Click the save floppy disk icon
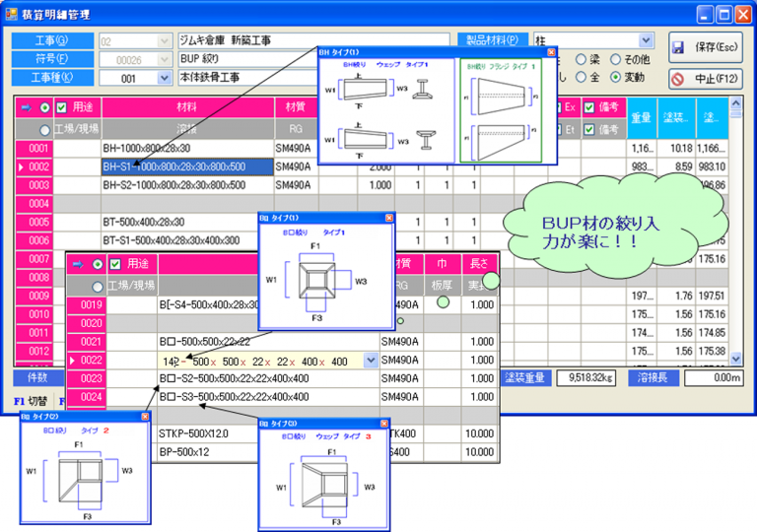The width and height of the screenshot is (757, 532). coord(678,48)
